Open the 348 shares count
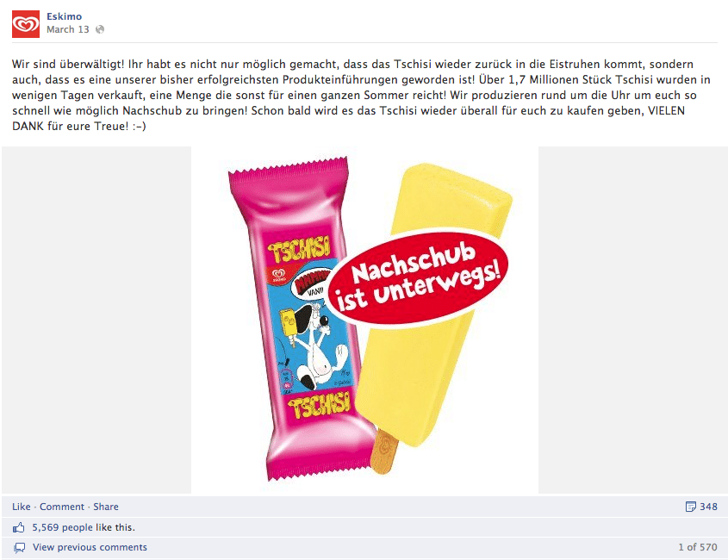The image size is (728, 560). click(708, 507)
